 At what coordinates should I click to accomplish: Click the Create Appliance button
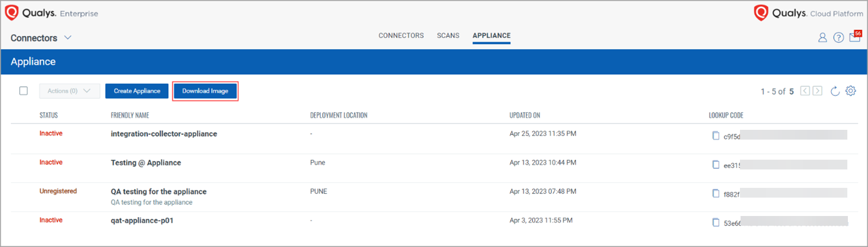coord(137,91)
